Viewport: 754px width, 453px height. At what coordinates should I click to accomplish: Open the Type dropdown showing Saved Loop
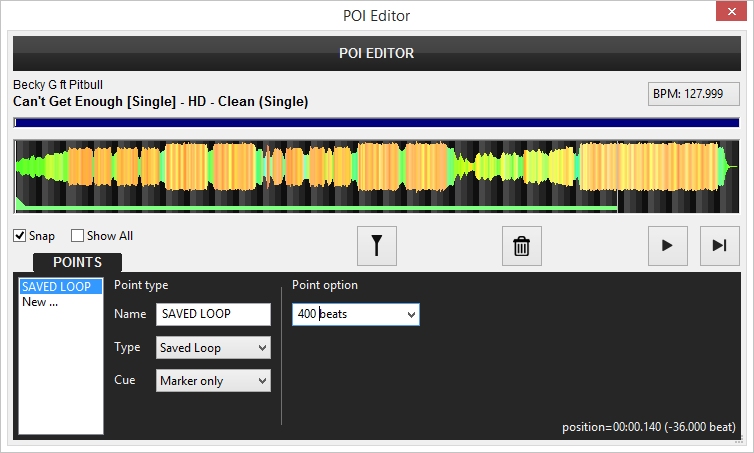[x=214, y=348]
